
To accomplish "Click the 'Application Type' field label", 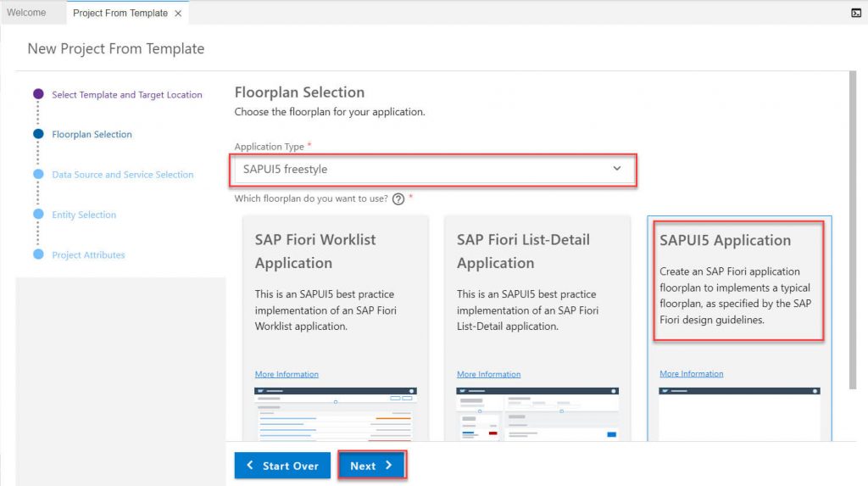I will (269, 147).
